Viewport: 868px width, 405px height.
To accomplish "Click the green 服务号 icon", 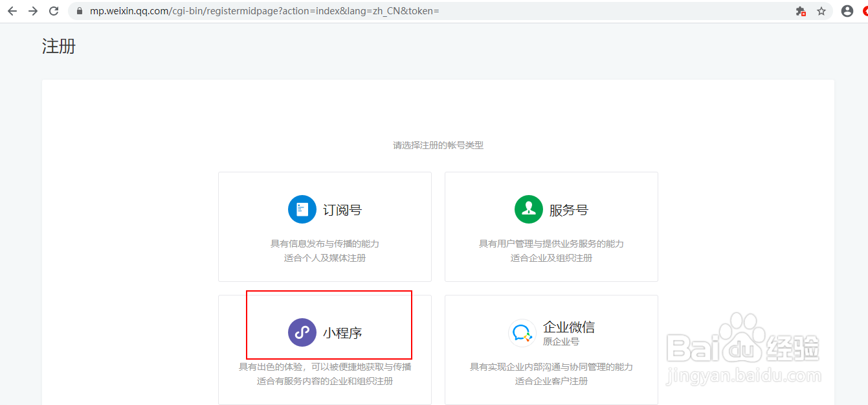I will point(529,209).
